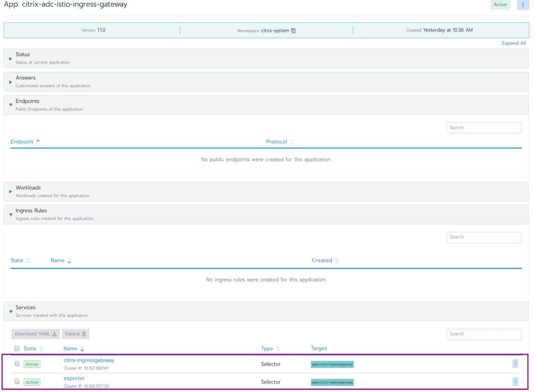
Task: Sort the Protocol column
Action: [279, 142]
